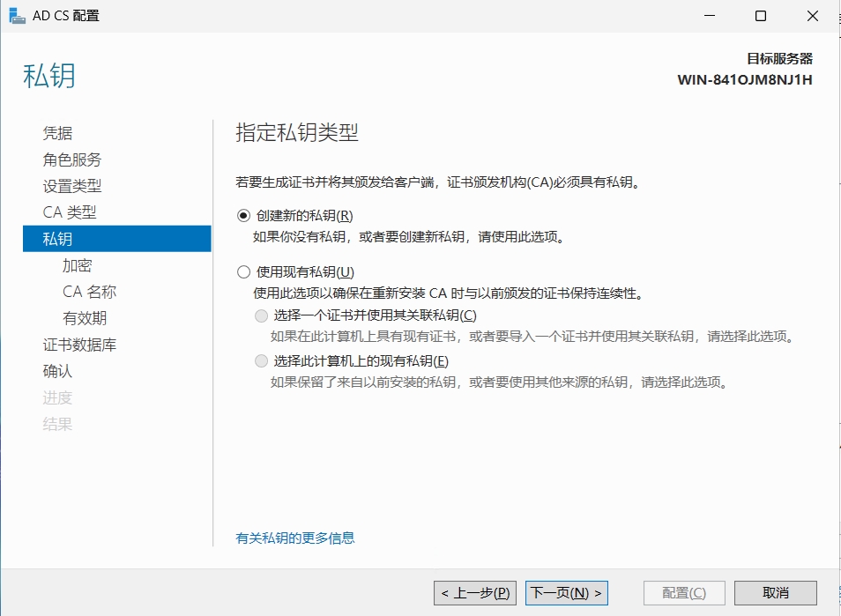
Task: Select the 创建新的私钥 radio button
Action: pos(243,216)
